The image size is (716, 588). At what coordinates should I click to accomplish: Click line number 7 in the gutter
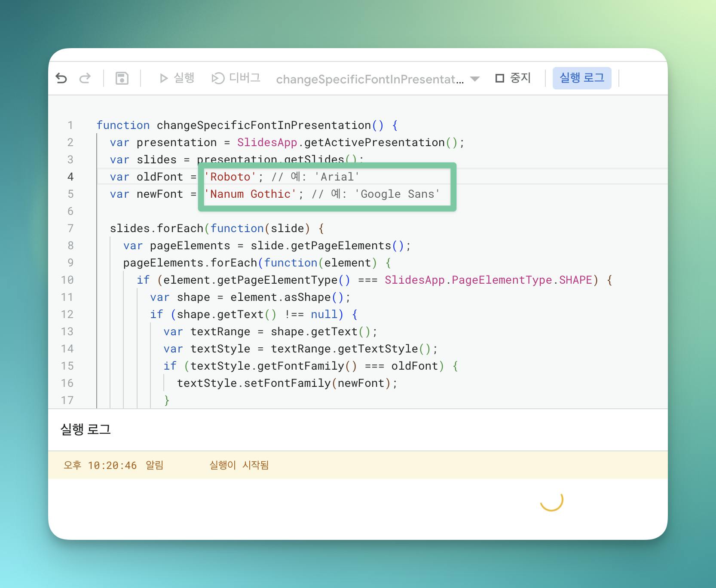tap(70, 229)
